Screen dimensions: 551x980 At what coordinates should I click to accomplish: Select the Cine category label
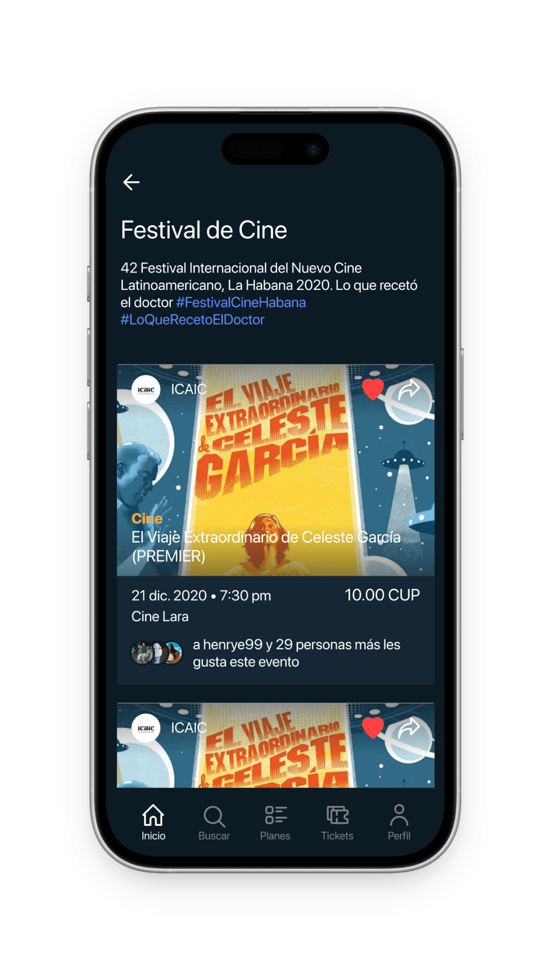(147, 519)
